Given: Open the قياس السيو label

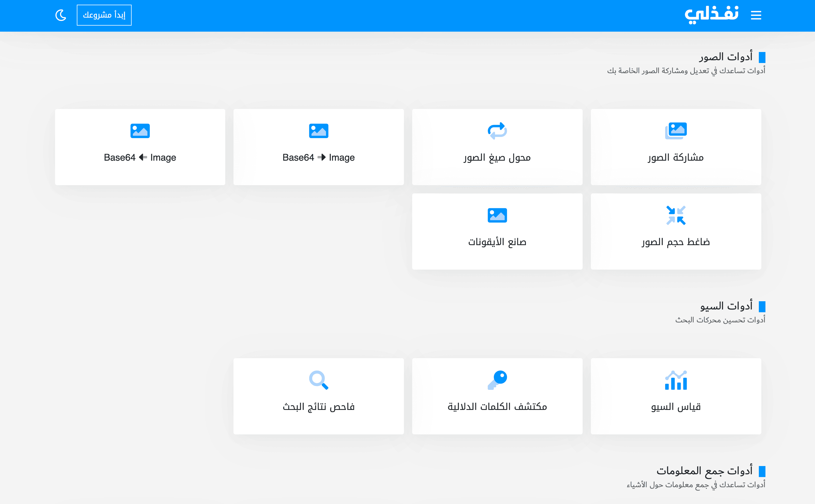Looking at the screenshot, I should [676, 407].
